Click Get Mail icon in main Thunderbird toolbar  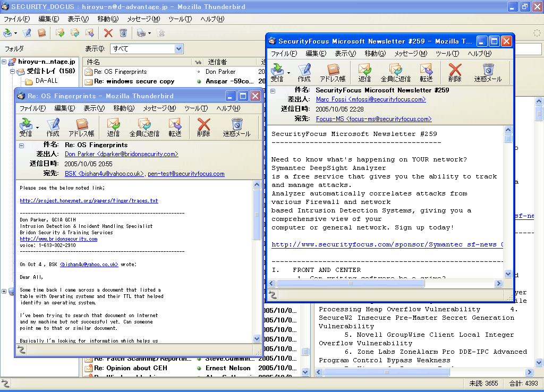click(x=7, y=33)
